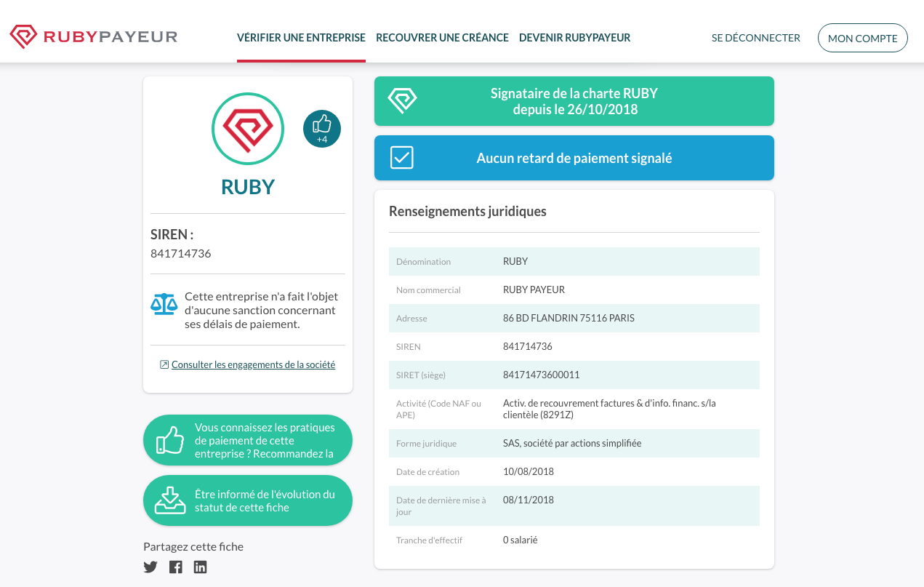Click the Signataire de la charte RUBY banner
This screenshot has height=587, width=924.
pos(574,101)
